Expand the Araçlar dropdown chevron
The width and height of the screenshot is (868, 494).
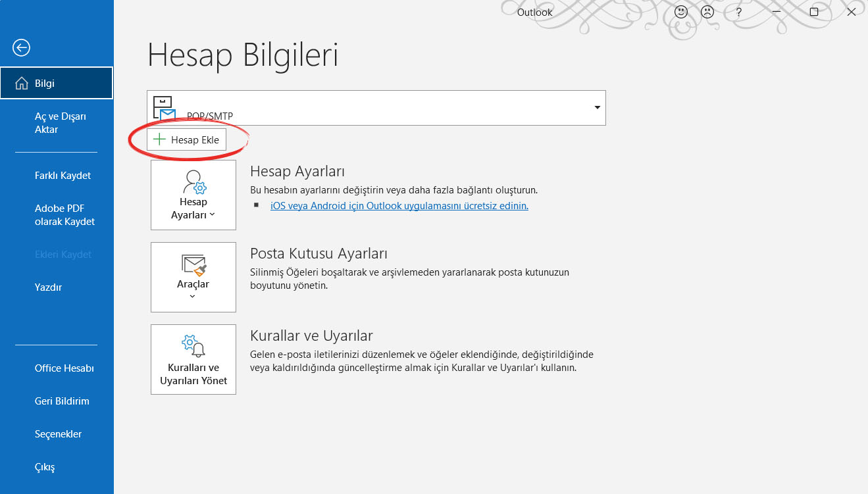click(x=193, y=297)
